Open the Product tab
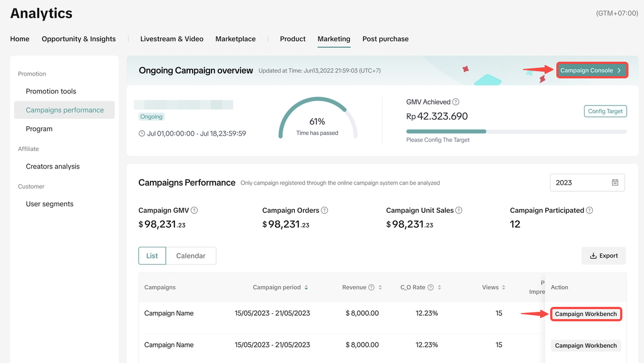This screenshot has height=363, width=644. click(x=293, y=39)
